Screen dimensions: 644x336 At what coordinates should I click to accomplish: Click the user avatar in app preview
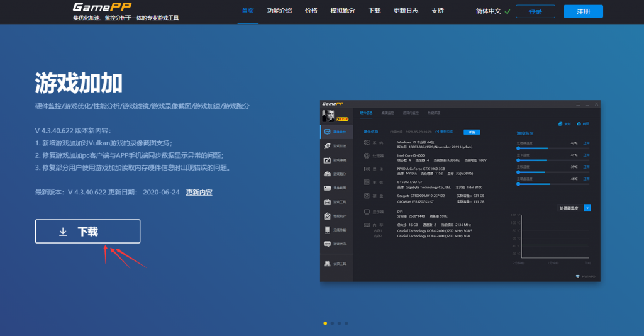pos(328,116)
